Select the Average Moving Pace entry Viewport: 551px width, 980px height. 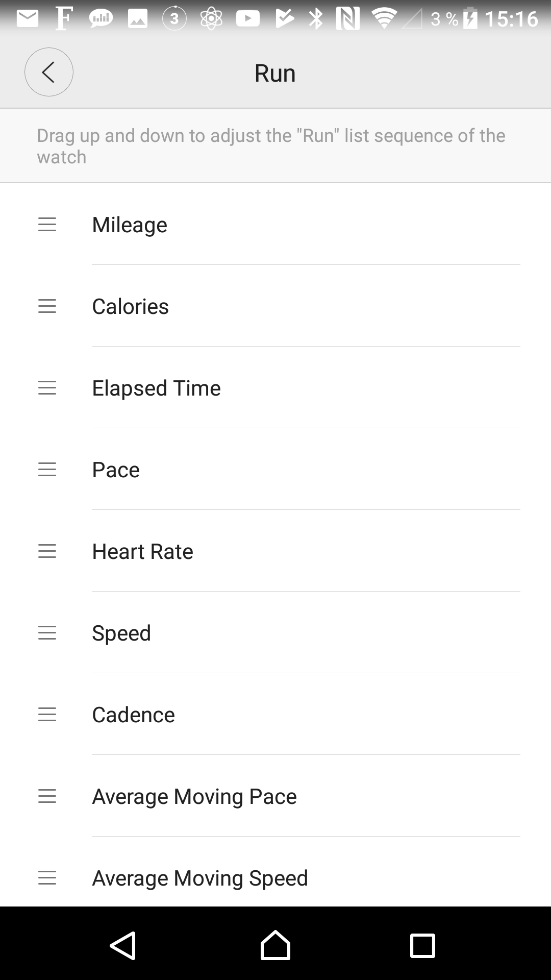(x=194, y=796)
